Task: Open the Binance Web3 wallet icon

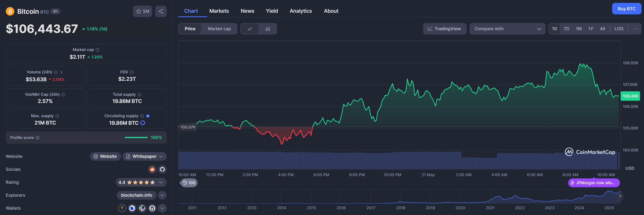Action: click(x=122, y=208)
